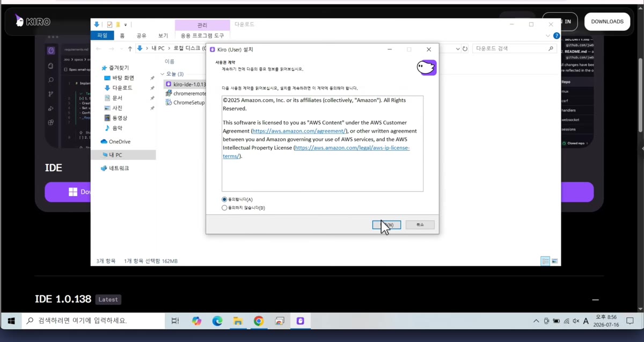Open Task View from the taskbar

click(175, 321)
